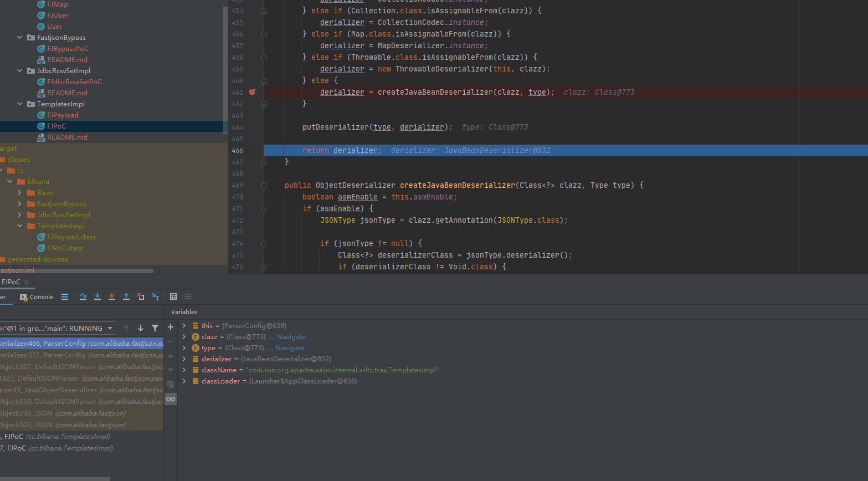Open the FJBypassPoC class
This screenshot has width=868, height=481.
(x=68, y=49)
